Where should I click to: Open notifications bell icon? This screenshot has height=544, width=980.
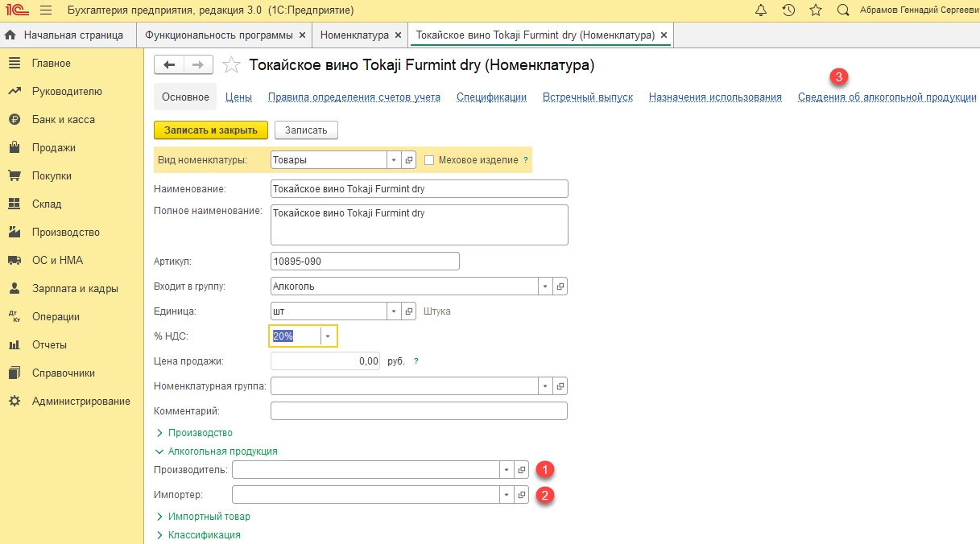click(x=761, y=10)
